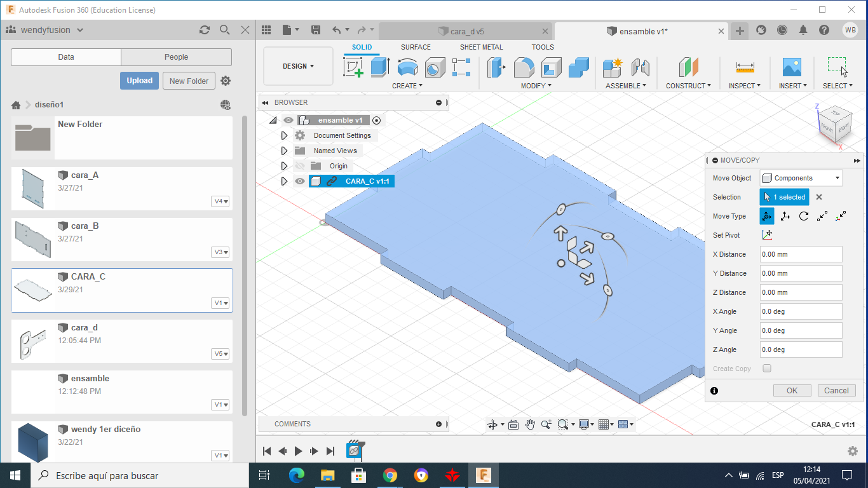Open the data panel grid icon
This screenshot has width=868, height=488.
[x=266, y=30]
